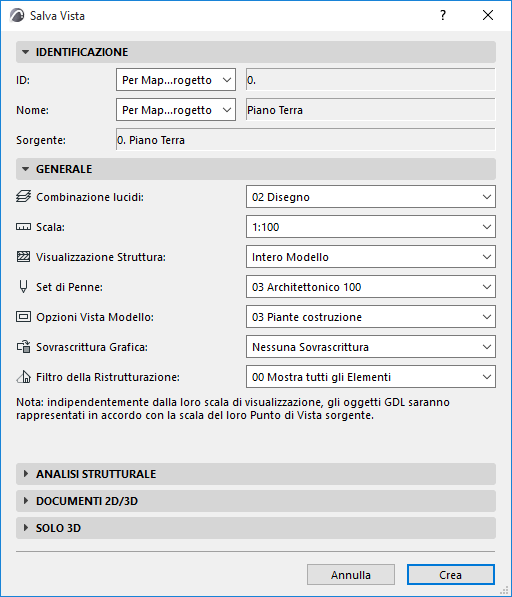Open the Nome source dropdown

[176, 110]
